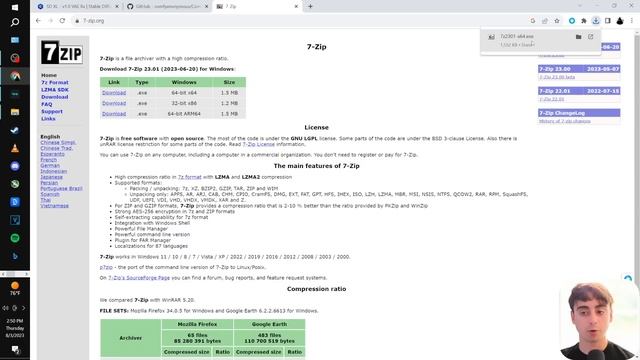The height and width of the screenshot is (360, 640).
Task: Go back to the previous page
Action: point(38,20)
